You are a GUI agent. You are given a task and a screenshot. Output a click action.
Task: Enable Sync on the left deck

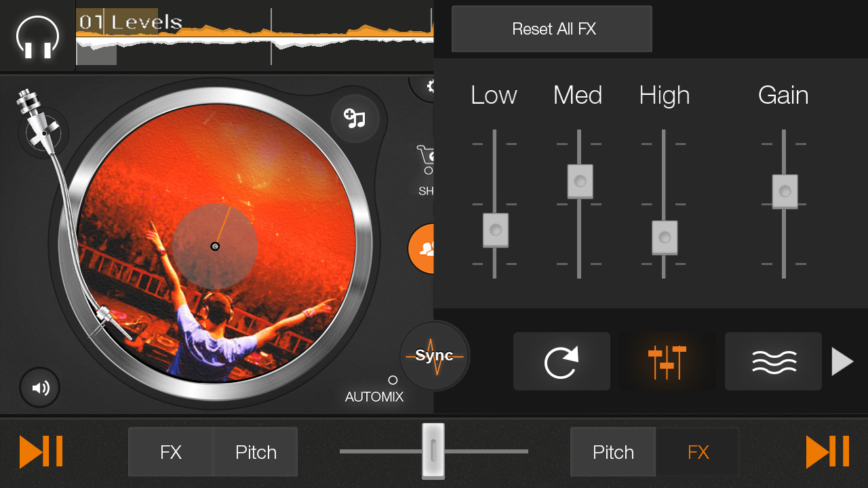click(434, 355)
